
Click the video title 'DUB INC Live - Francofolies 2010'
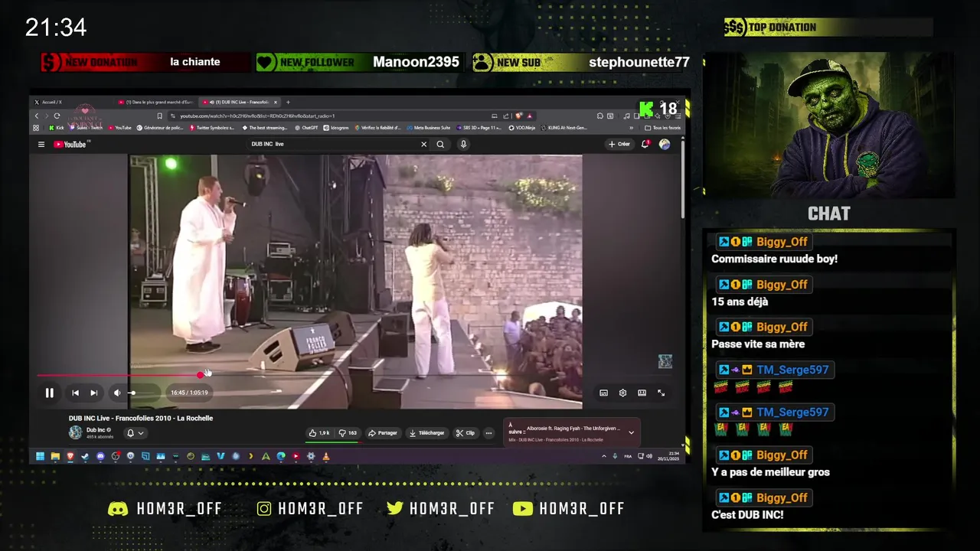coord(141,418)
